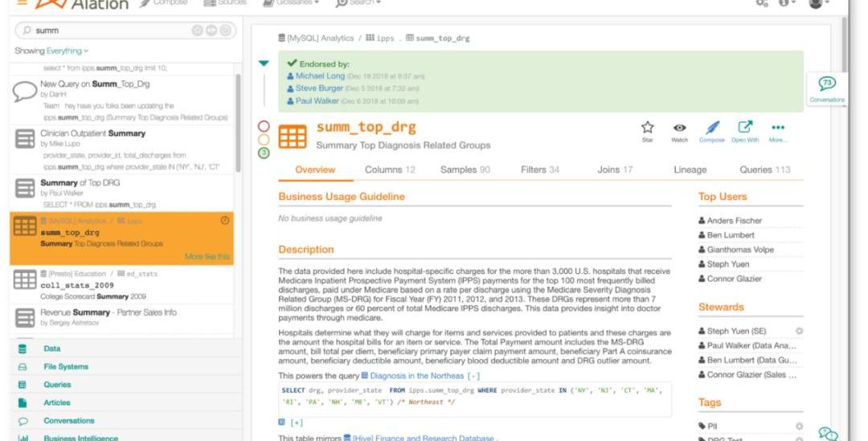
Task: Select the red circle trust flag
Action: 264,126
